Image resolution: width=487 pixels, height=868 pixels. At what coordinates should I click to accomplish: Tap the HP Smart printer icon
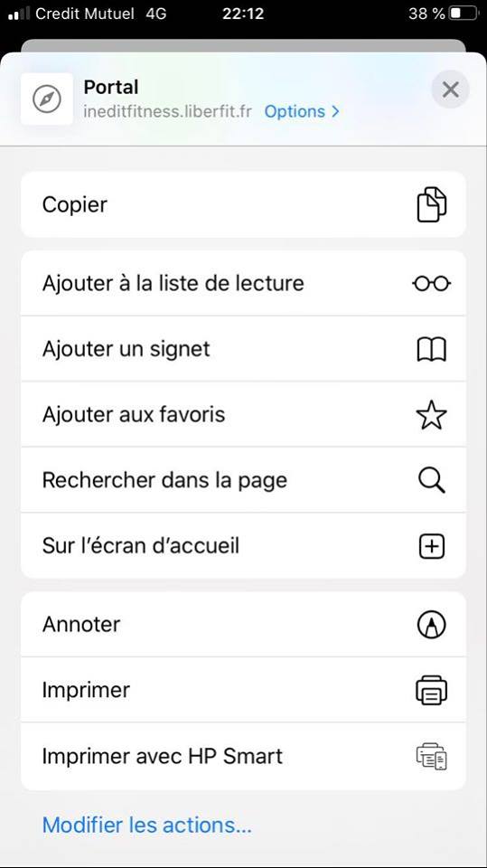431,756
